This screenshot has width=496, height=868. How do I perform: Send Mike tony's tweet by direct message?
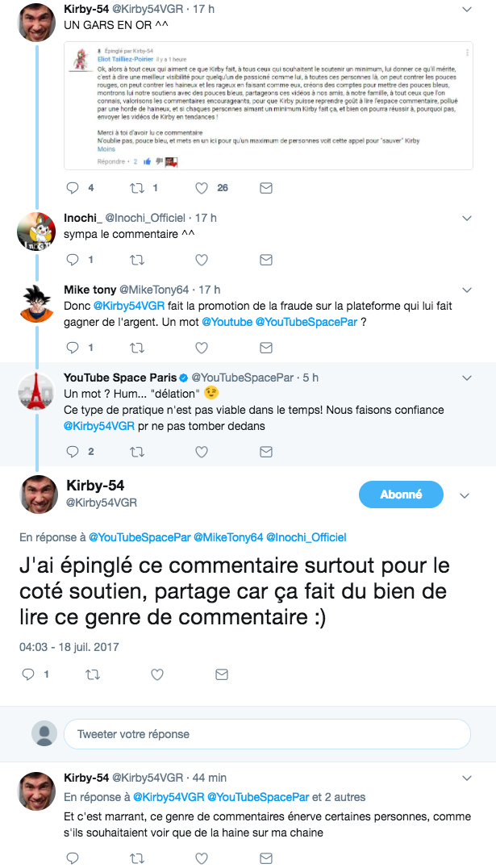click(x=265, y=348)
